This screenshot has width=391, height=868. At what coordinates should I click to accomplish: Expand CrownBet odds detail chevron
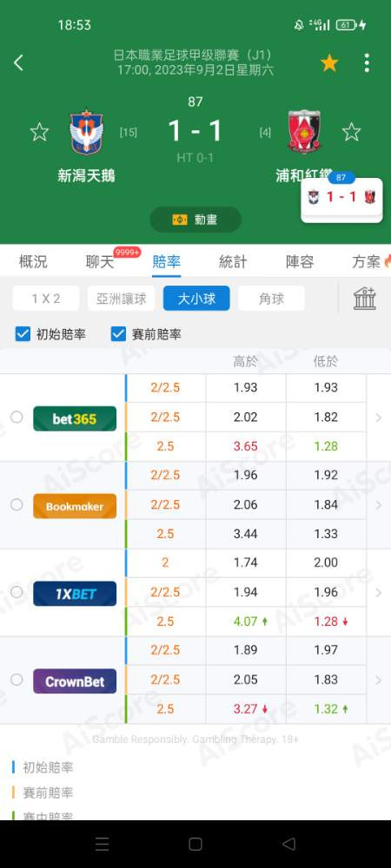click(x=379, y=680)
